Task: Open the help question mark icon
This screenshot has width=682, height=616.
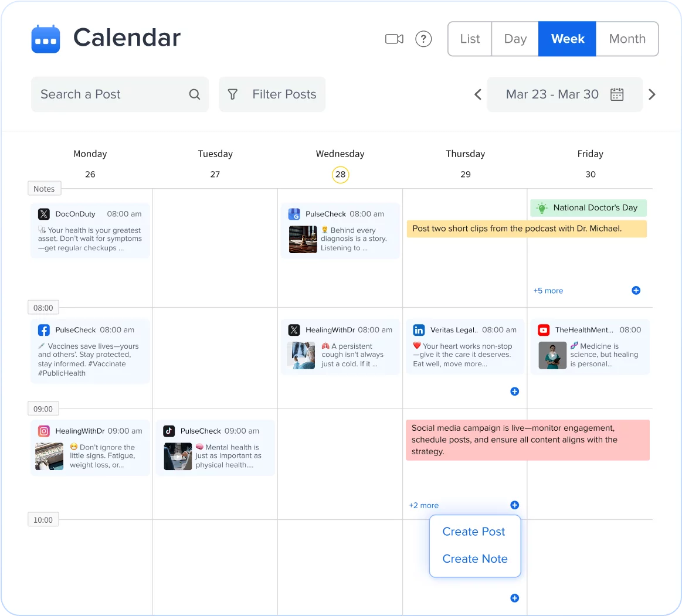Action: click(423, 39)
